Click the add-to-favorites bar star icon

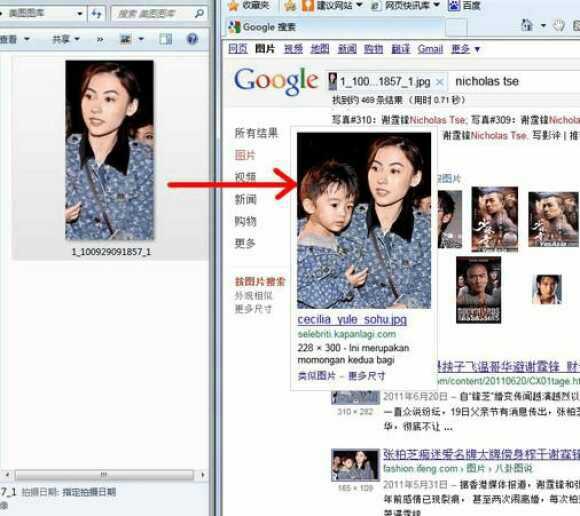(290, 6)
